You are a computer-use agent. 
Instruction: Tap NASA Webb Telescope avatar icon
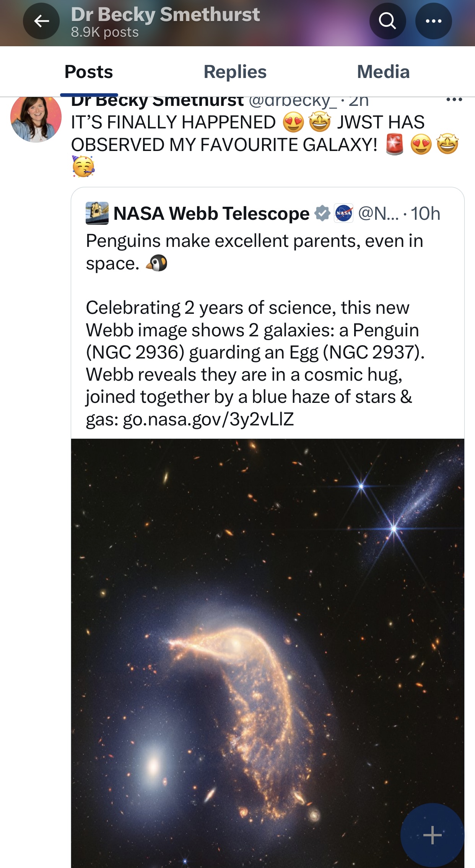point(97,213)
